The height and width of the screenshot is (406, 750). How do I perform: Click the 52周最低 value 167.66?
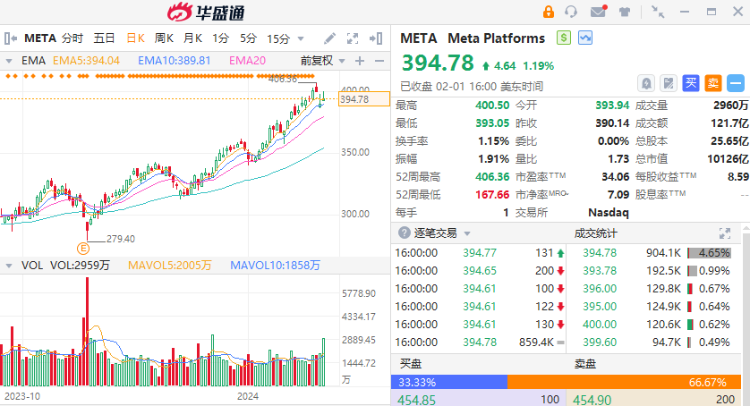pyautogui.click(x=492, y=195)
